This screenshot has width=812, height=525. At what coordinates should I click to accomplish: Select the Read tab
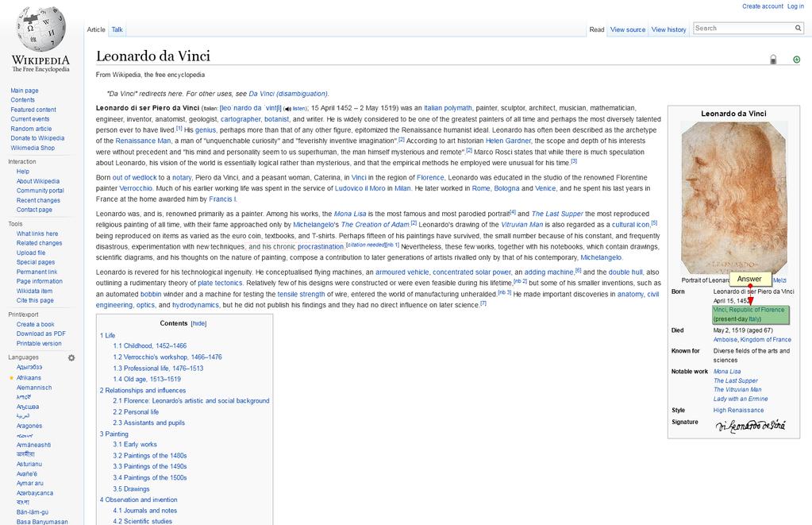point(597,30)
